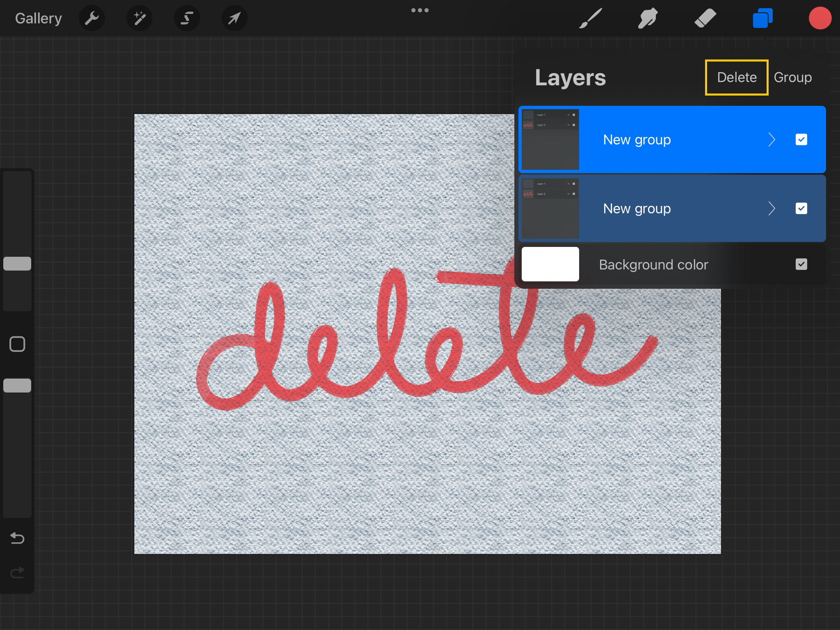Toggle visibility of the second New group
Screen dimensions: 840x630
[801, 208]
